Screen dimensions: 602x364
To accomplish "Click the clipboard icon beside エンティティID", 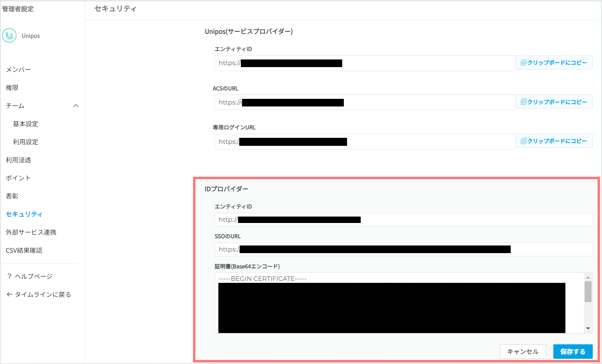I will (523, 63).
